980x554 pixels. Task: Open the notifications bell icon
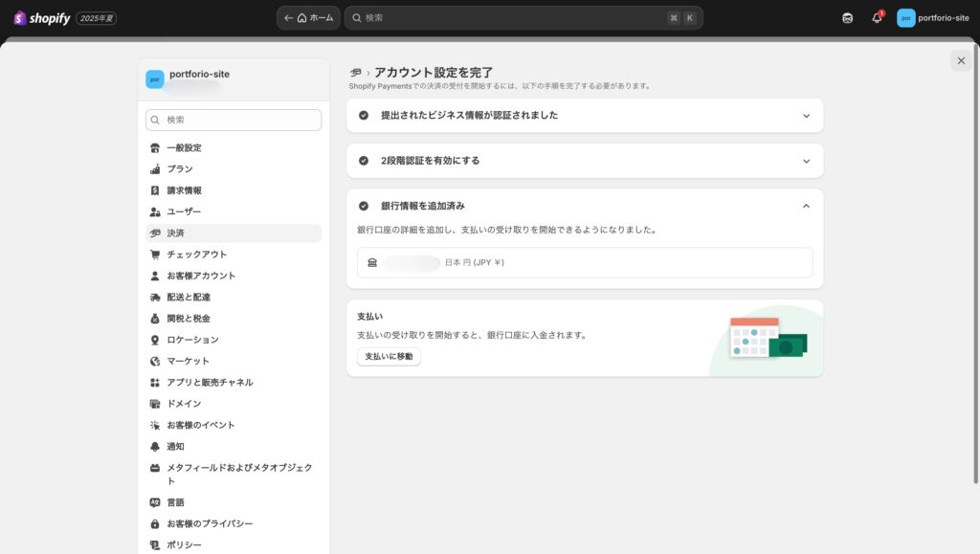pyautogui.click(x=877, y=18)
